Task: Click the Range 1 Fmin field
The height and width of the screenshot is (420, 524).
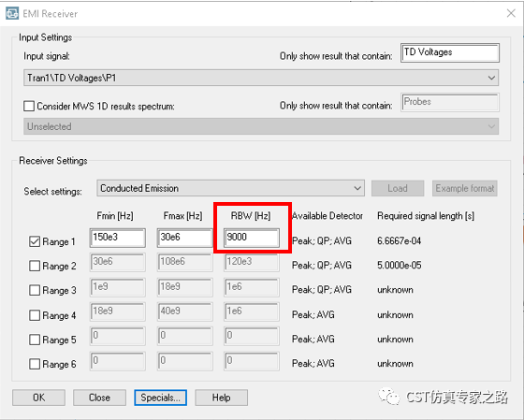Action: tap(117, 238)
